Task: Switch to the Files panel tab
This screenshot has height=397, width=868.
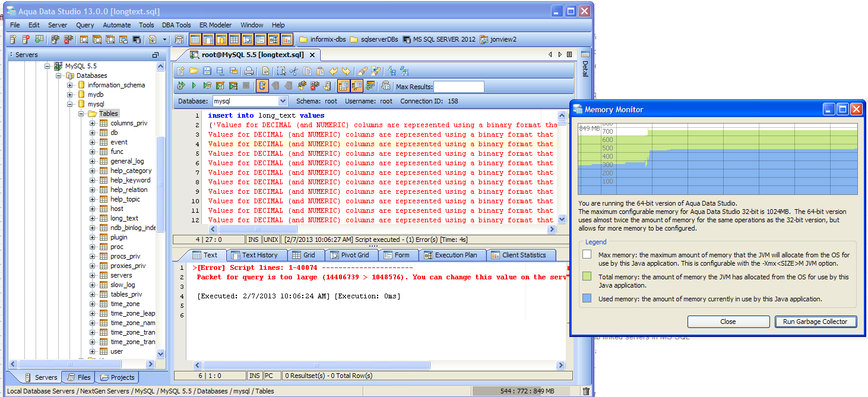Action: point(78,377)
